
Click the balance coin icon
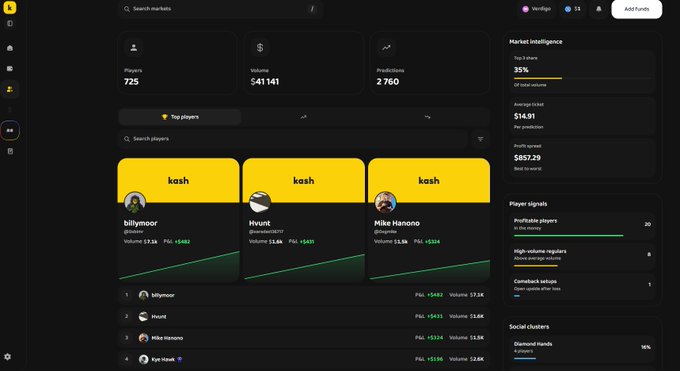click(568, 9)
